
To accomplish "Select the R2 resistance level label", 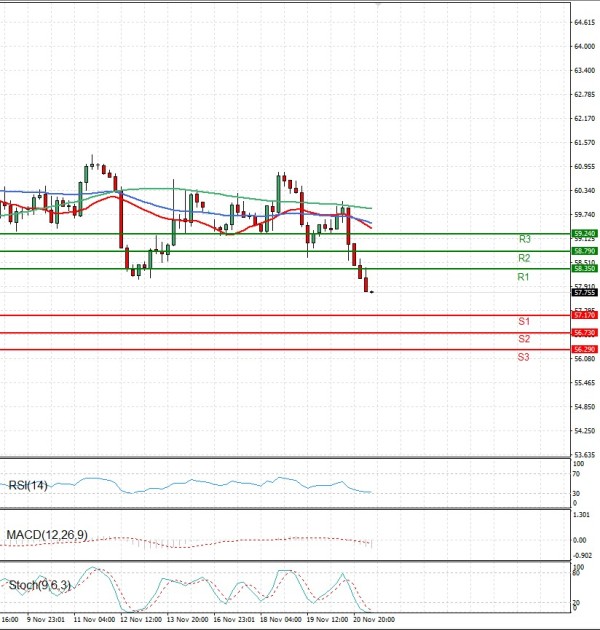I will point(523,258).
